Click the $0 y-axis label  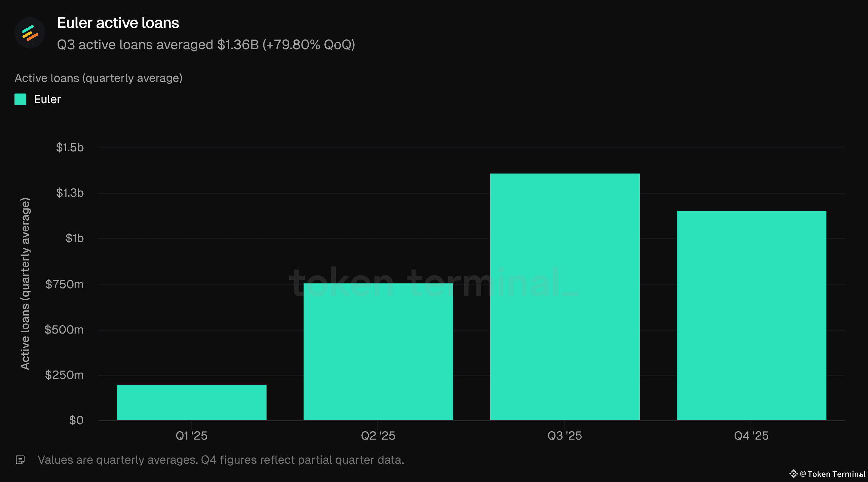(76, 420)
